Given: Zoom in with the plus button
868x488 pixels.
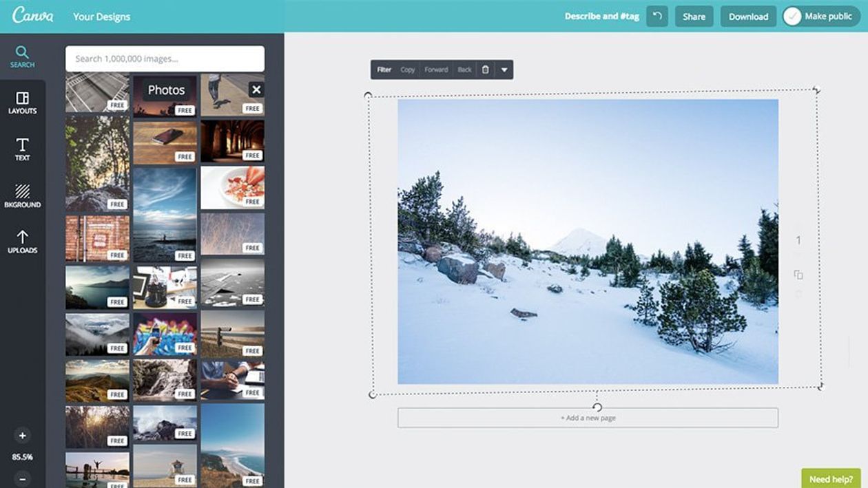Looking at the screenshot, I should [x=22, y=435].
